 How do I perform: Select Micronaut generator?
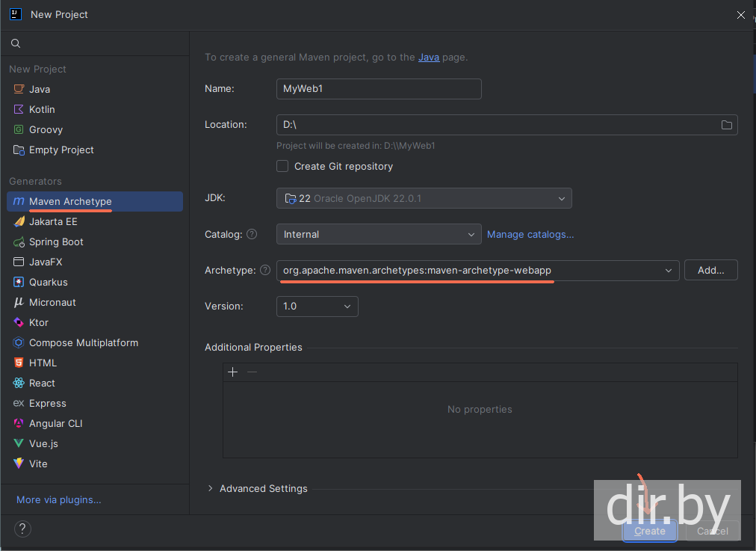95,303
